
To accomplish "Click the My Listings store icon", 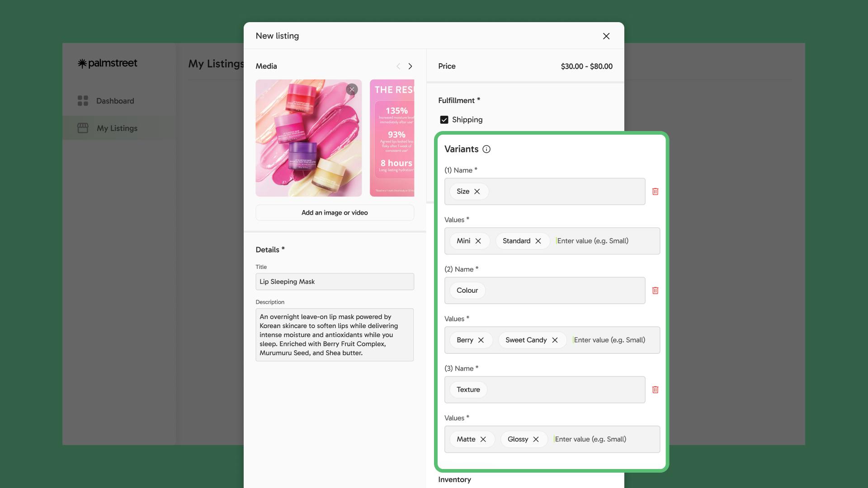I will tap(83, 128).
